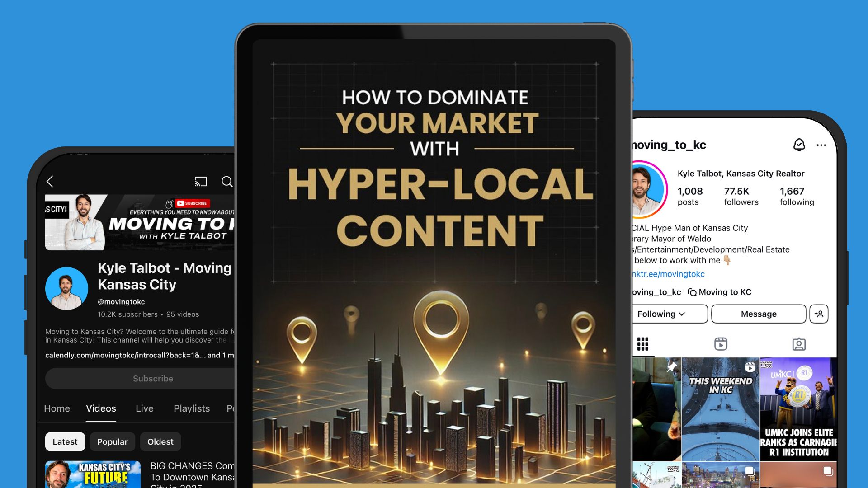Switch to the Playlists tab

(191, 408)
